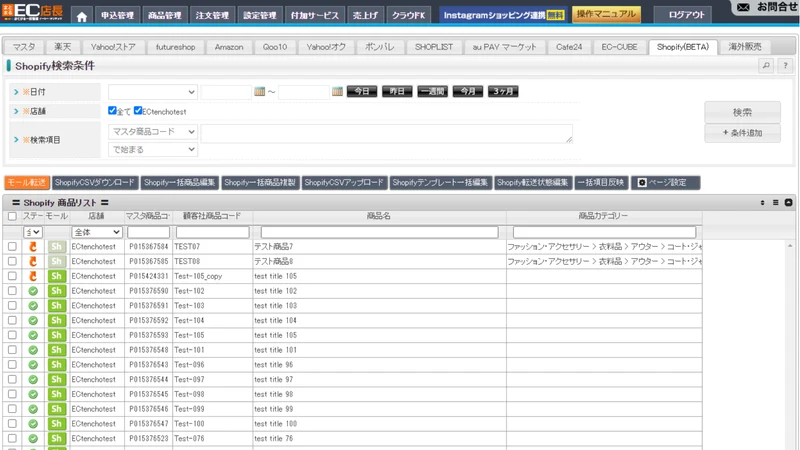Switch to the 楽天 tab
800x450 pixels.
[63, 47]
